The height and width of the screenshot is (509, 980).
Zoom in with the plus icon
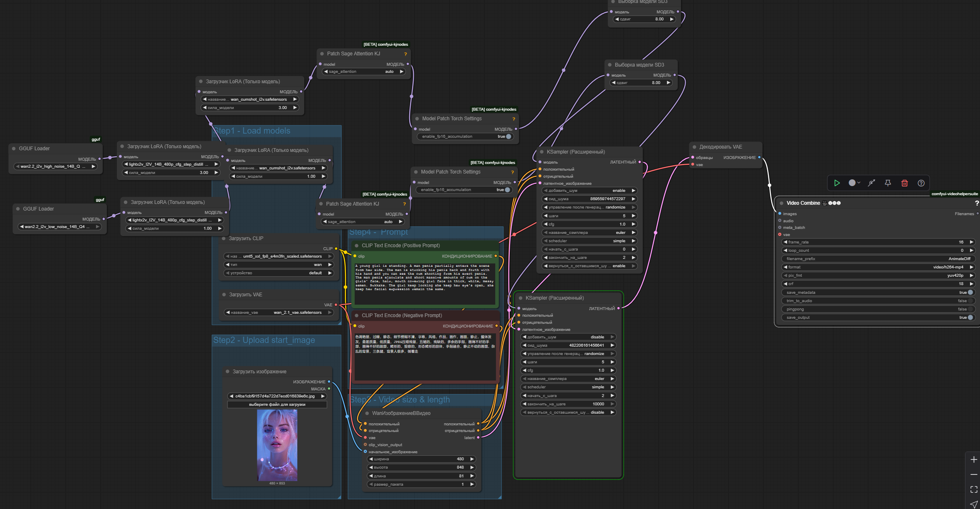(x=973, y=459)
